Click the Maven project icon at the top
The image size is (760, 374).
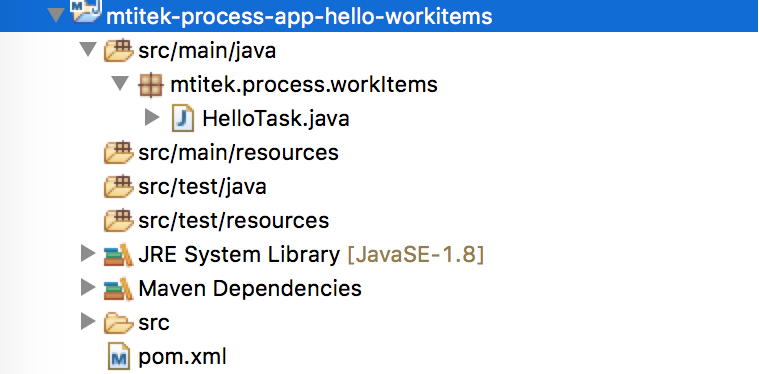pyautogui.click(x=87, y=11)
